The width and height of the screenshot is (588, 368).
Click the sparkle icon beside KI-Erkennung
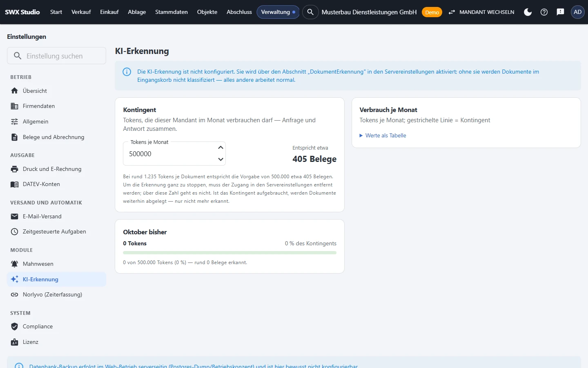[x=15, y=279]
